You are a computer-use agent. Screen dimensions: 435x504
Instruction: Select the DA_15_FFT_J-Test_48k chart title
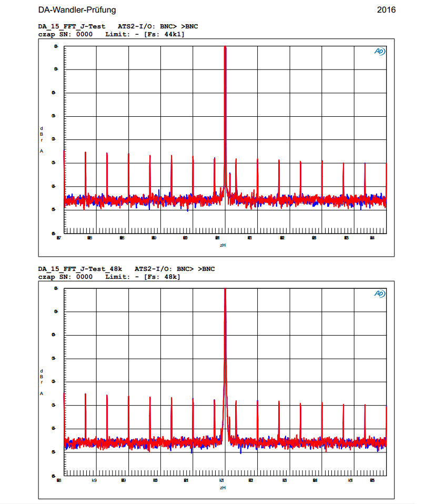[x=80, y=269]
